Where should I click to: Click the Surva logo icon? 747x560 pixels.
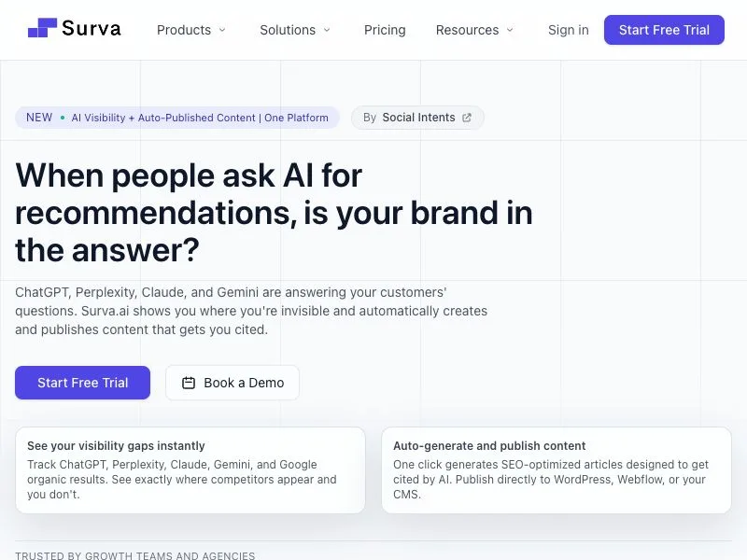(x=42, y=28)
